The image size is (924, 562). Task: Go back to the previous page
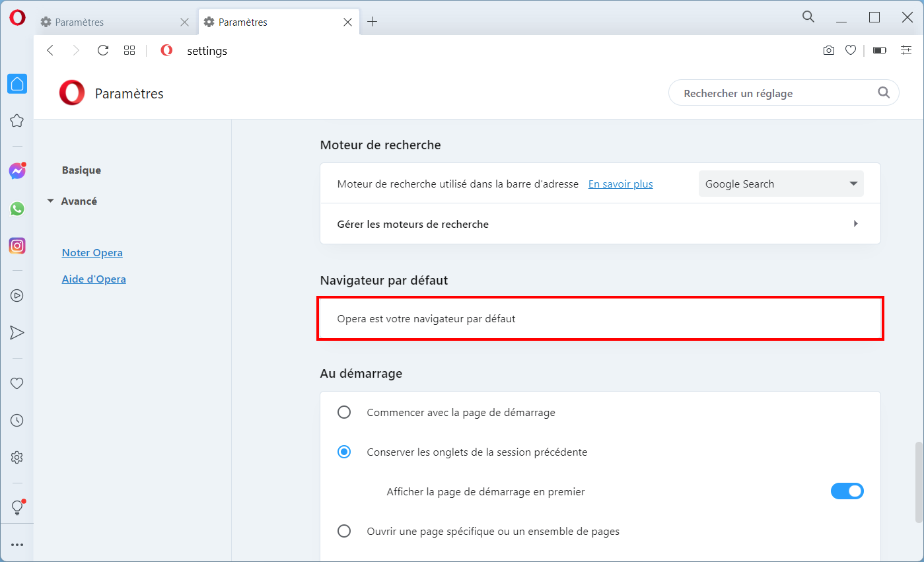(50, 51)
